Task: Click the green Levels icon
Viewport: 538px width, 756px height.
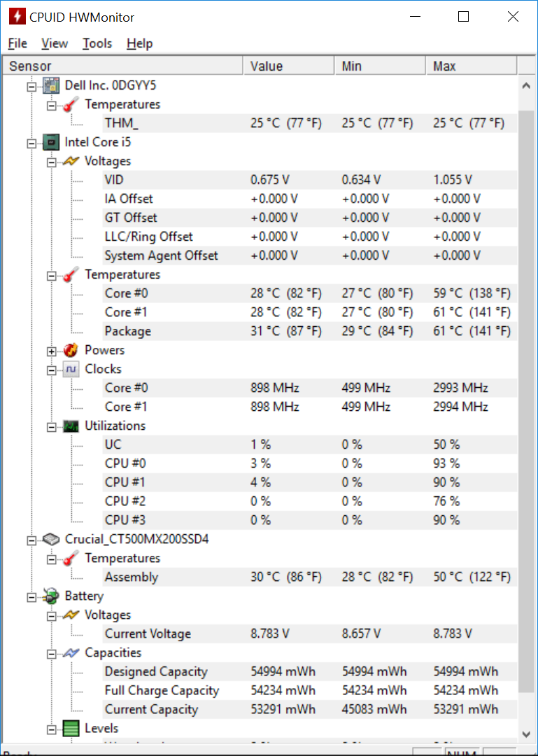Action: pos(71,729)
